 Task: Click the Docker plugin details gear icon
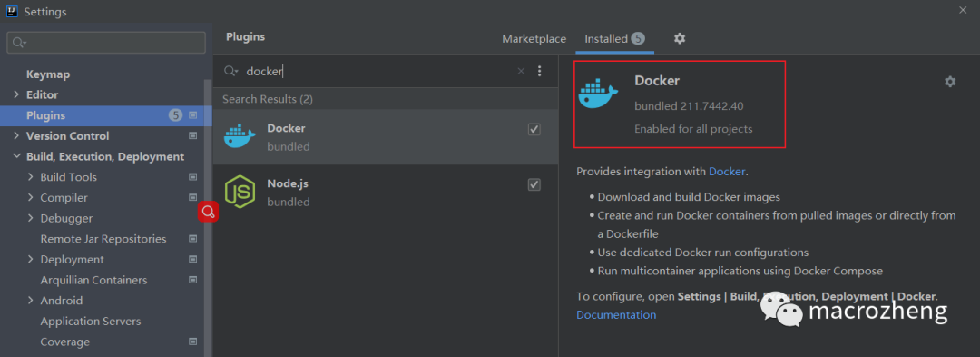pos(950,81)
